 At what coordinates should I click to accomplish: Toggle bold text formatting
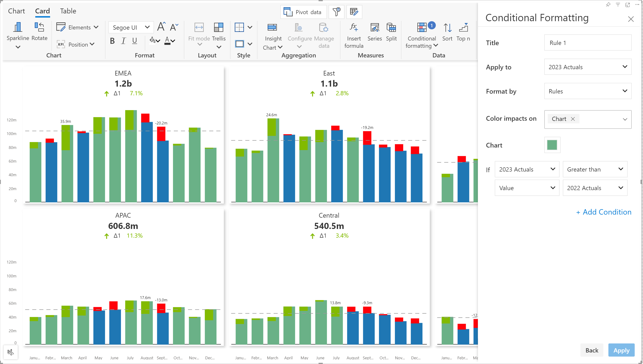pos(112,41)
